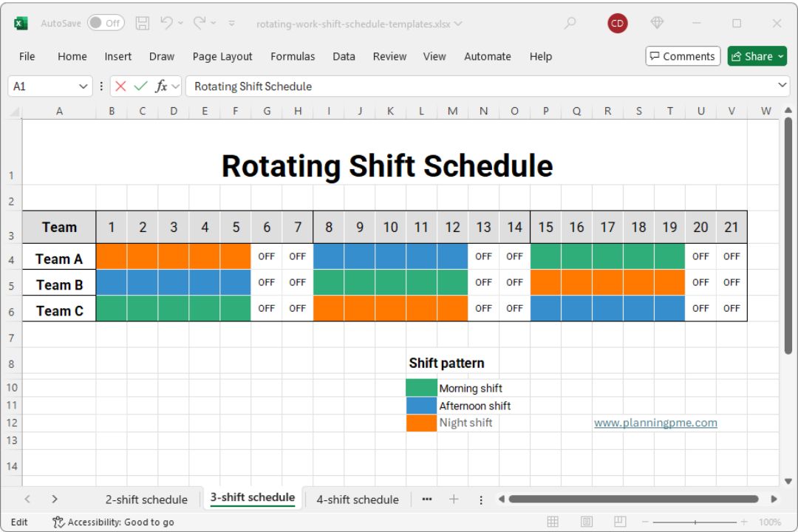Click the Save icon in title bar
This screenshot has height=532, width=798.
pos(143,24)
